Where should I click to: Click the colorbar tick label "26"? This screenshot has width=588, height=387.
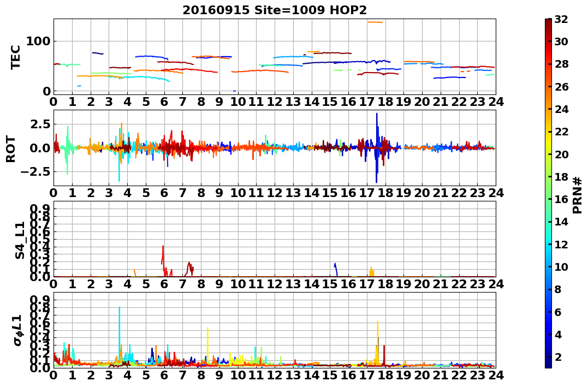coord(561,87)
